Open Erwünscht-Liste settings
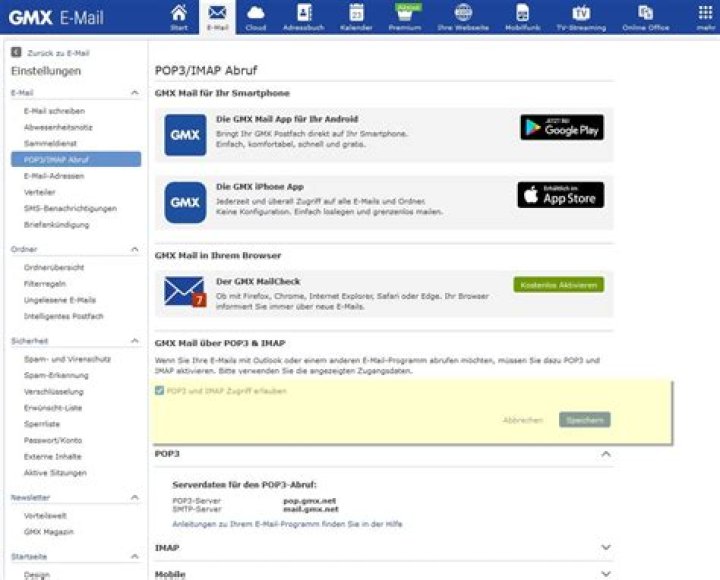This screenshot has height=580, width=720. point(53,408)
